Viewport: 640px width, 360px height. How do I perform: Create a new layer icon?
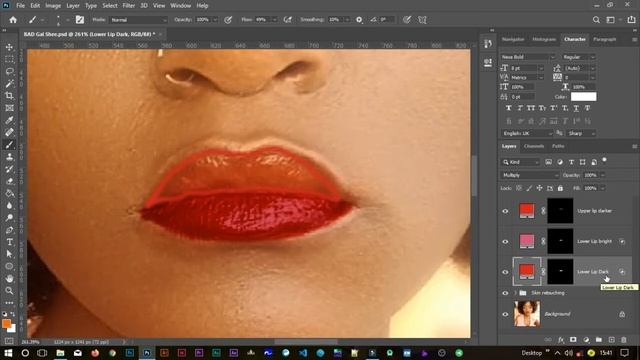point(611,340)
